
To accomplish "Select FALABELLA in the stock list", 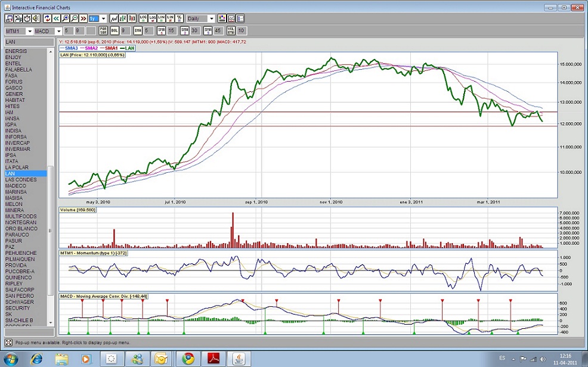I will (18, 70).
